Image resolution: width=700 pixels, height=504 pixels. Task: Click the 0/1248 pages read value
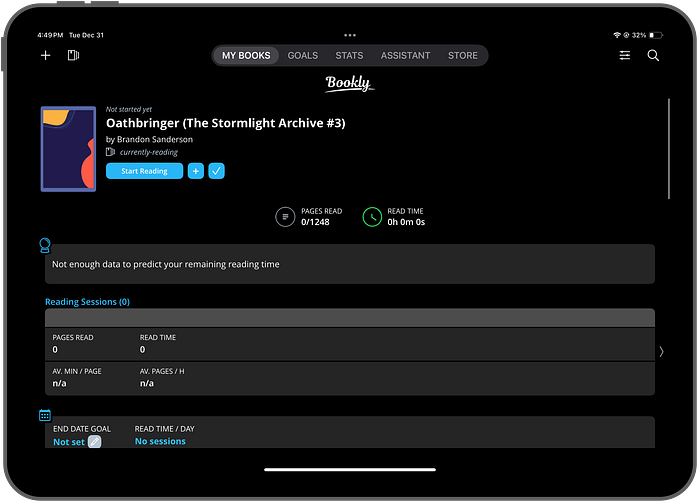(315, 222)
